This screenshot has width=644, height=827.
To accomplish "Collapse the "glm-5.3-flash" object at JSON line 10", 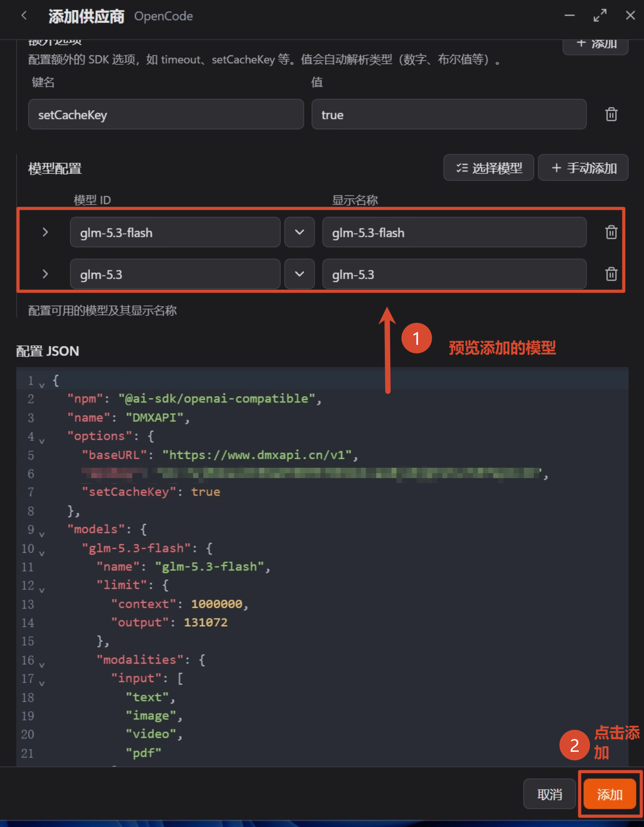I will point(42,553).
